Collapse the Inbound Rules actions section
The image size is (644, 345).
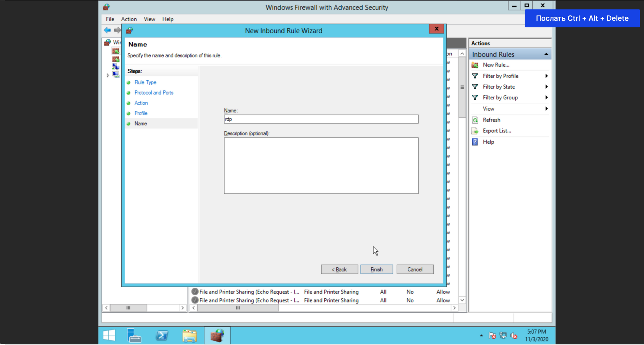click(x=546, y=54)
